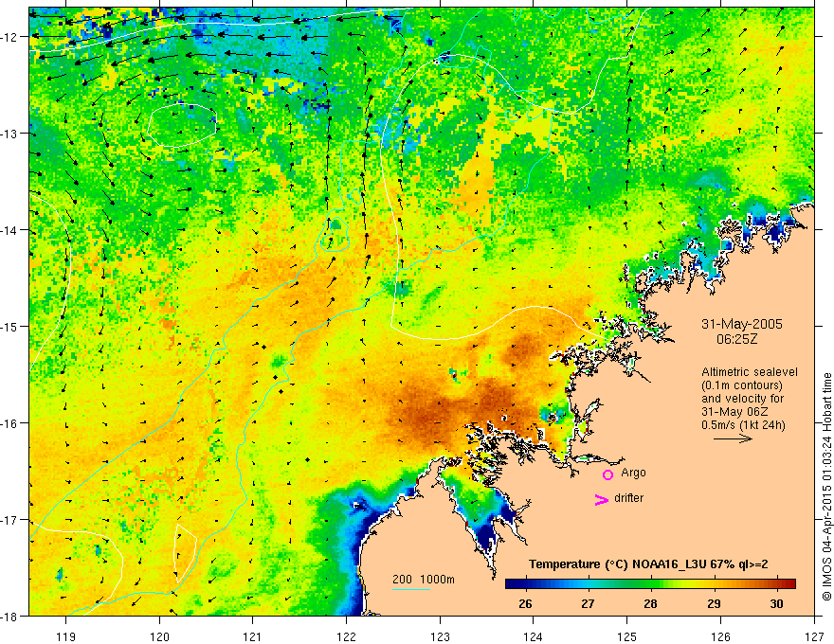Viewport: 834px width, 644px height.
Task: Click the Temperature NOAA16_L3U title text
Action: [648, 564]
